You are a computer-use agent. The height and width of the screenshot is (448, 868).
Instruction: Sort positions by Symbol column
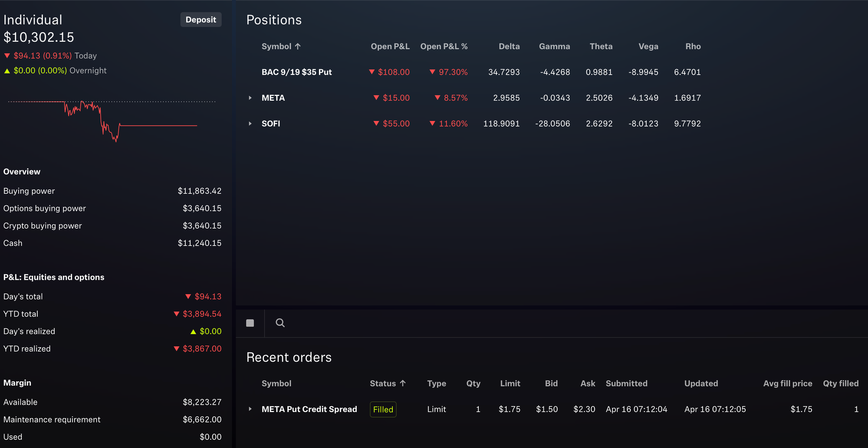[281, 46]
